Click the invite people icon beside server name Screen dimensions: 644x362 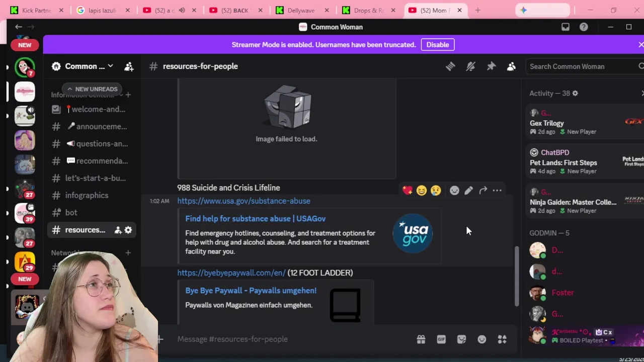[129, 66]
